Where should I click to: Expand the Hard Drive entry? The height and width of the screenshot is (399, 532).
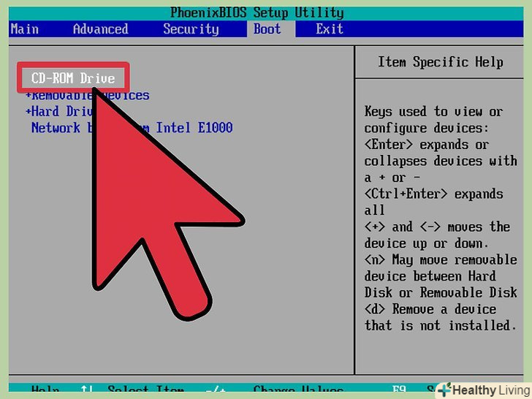coord(59,111)
